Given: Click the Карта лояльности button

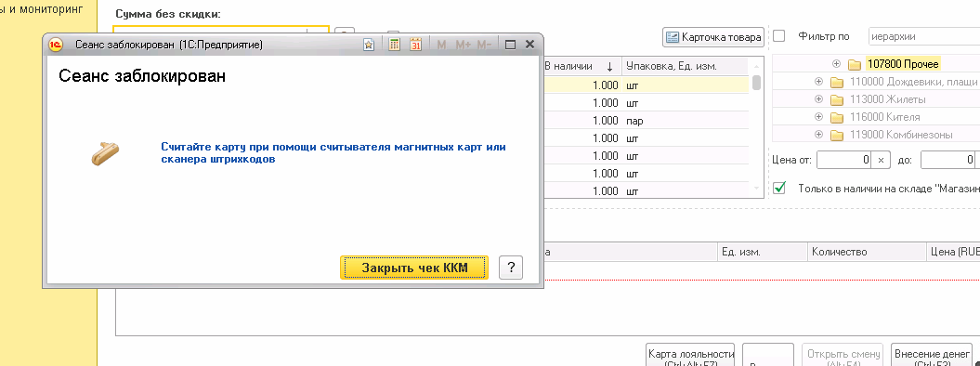Looking at the screenshot, I should pyautogui.click(x=690, y=356).
